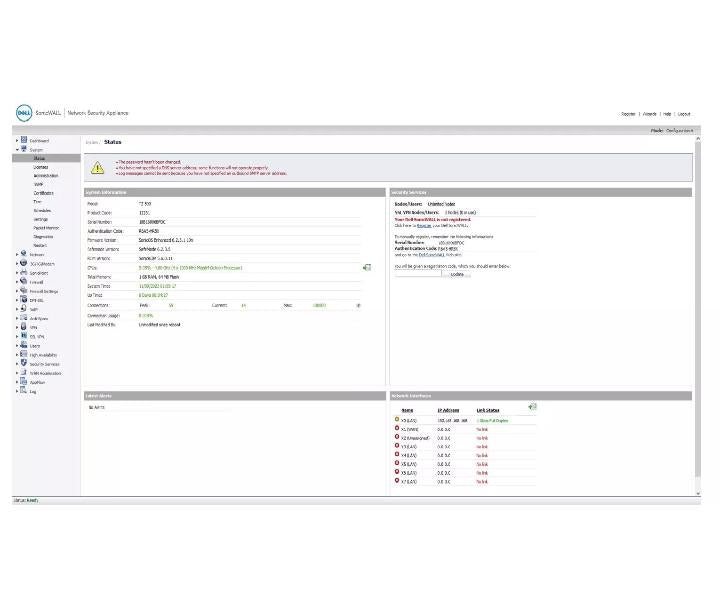Click the 'SonicOS Enhanced' firmware version value
Image resolution: width=720 pixels, height=600 pixels.
(166, 240)
